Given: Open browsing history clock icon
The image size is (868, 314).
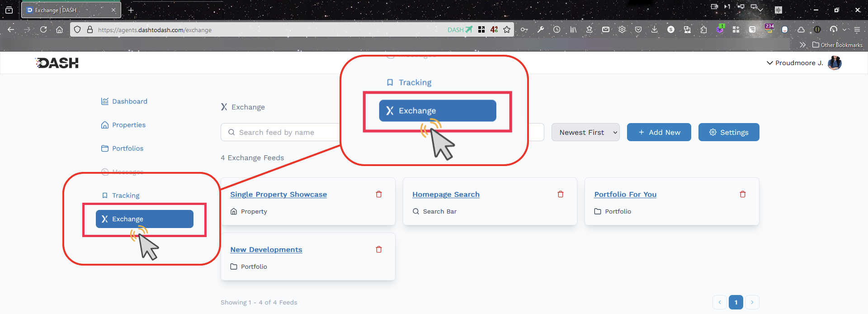Looking at the screenshot, I should 557,29.
